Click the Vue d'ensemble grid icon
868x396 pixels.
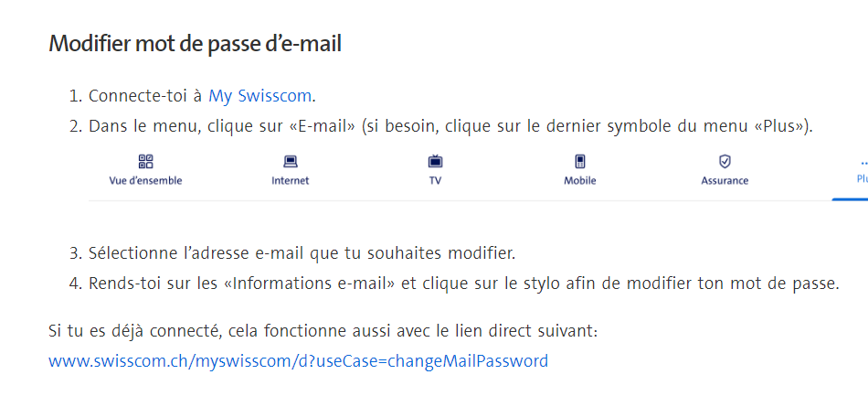point(145,162)
